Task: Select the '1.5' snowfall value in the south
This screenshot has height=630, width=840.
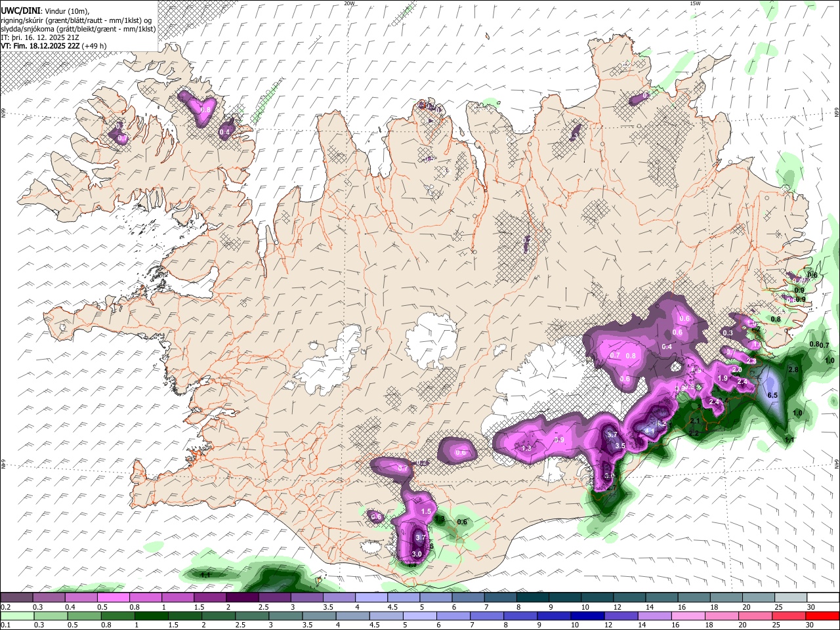Action: [426, 511]
